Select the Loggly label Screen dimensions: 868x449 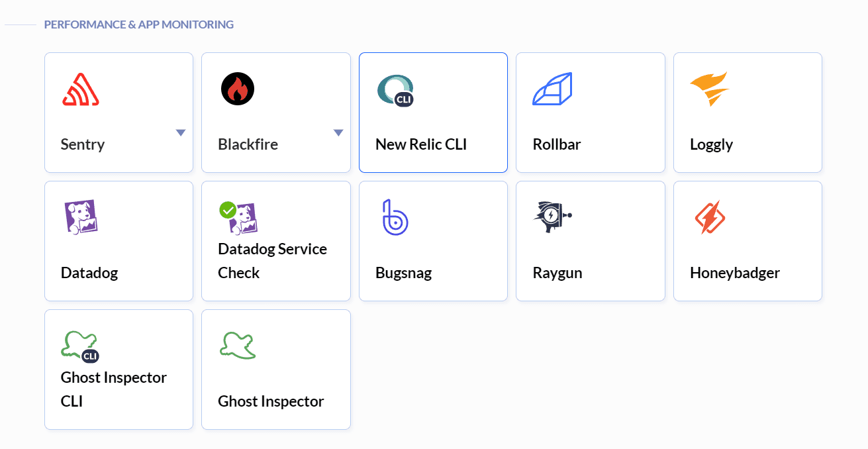click(x=711, y=144)
